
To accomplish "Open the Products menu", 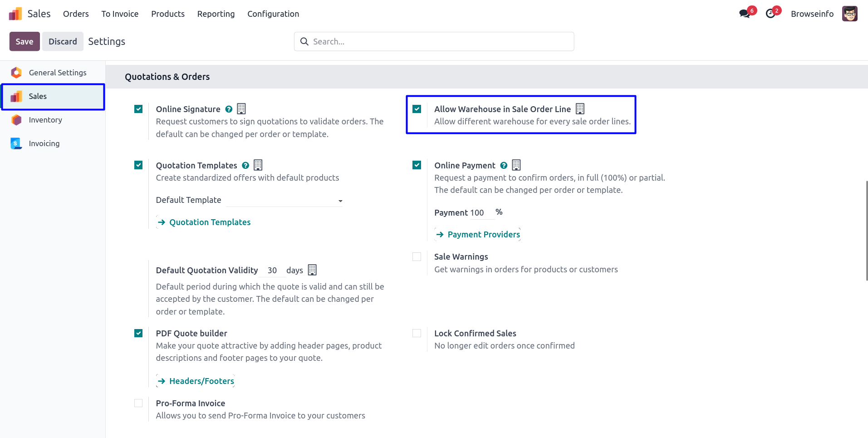I will pyautogui.click(x=168, y=14).
